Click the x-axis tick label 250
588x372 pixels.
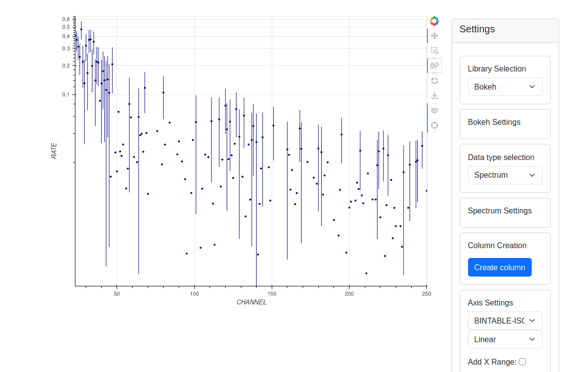click(426, 294)
